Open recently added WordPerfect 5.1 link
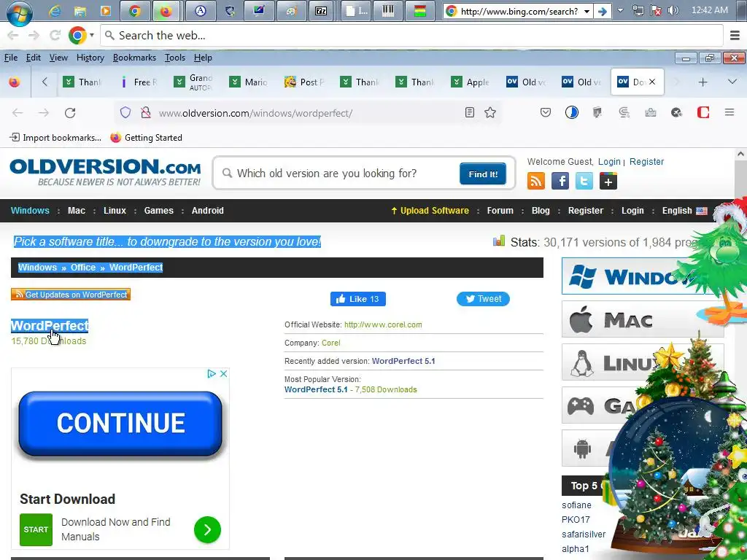This screenshot has height=560, width=747. point(403,361)
